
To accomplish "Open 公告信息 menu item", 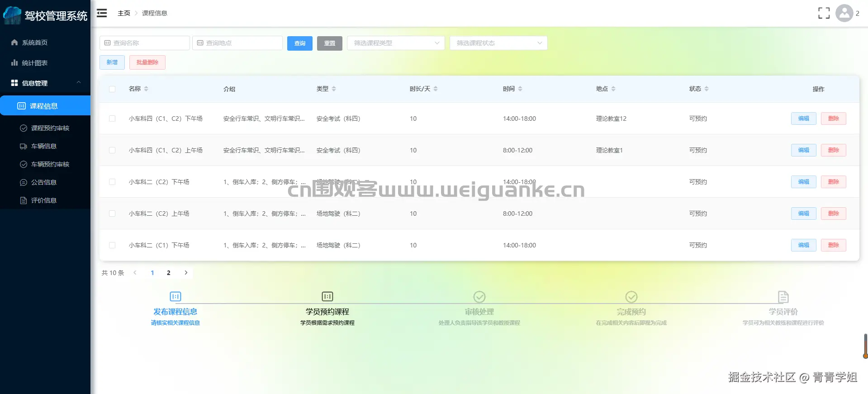I will point(45,182).
